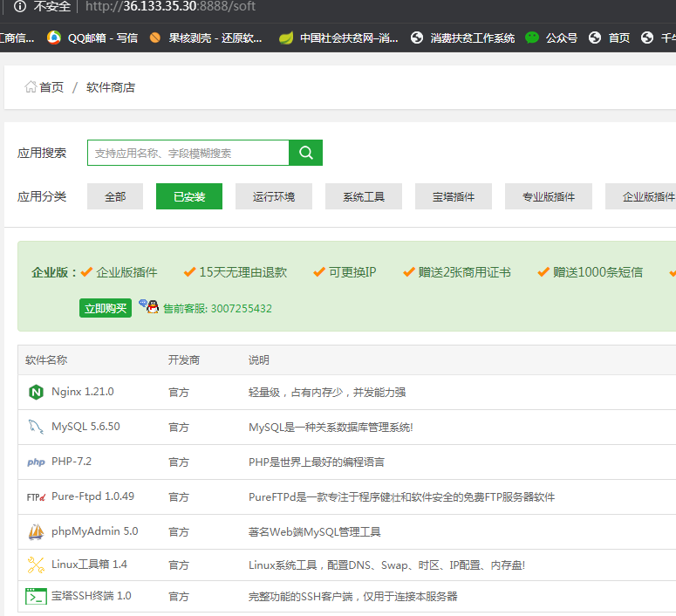The width and height of the screenshot is (676, 616).
Task: Click description 著名Web端MySQL管理工具
Action: click(314, 532)
